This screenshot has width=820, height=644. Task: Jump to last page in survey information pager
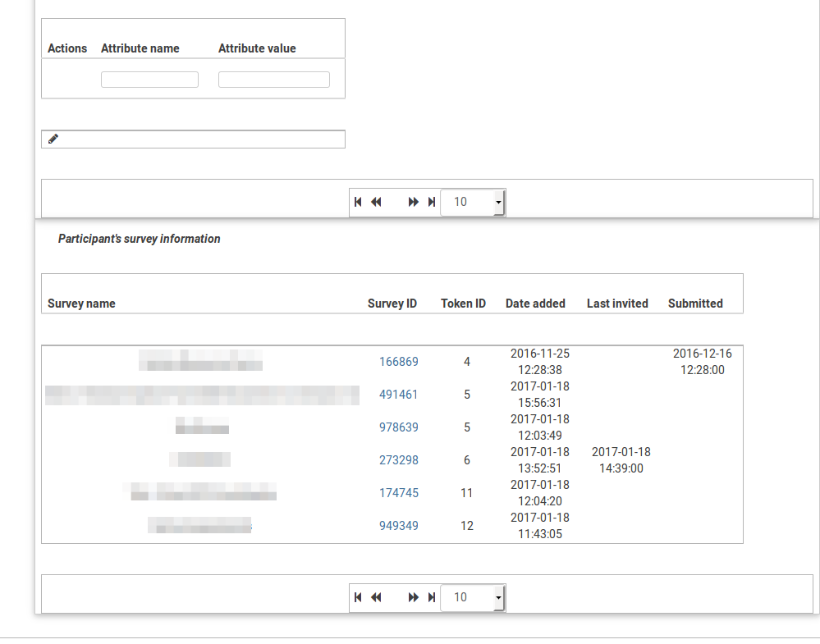click(x=432, y=597)
